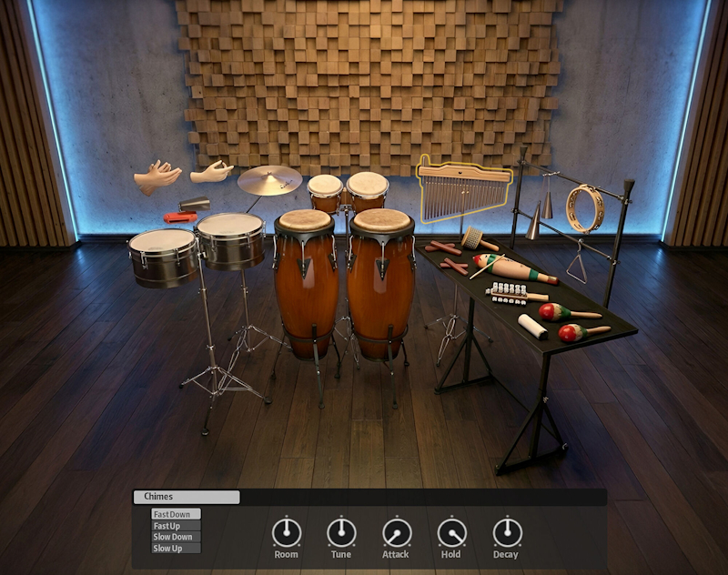This screenshot has height=575, width=728.
Task: Select the Slow Up articulation
Action: pos(176,549)
